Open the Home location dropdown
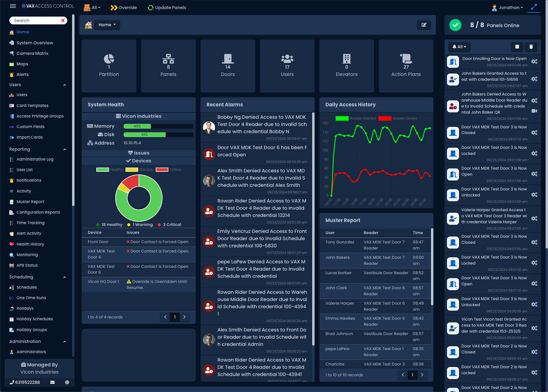 click(x=107, y=25)
